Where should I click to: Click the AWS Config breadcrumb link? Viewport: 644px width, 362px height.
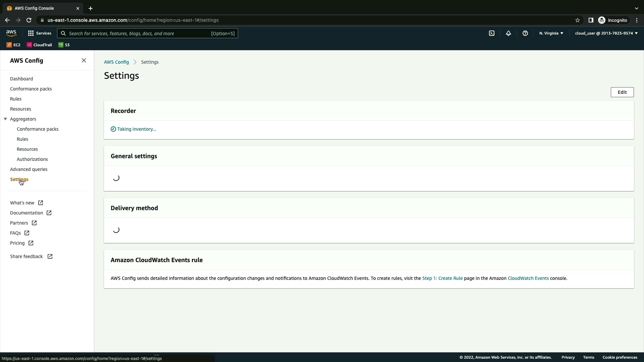point(116,62)
